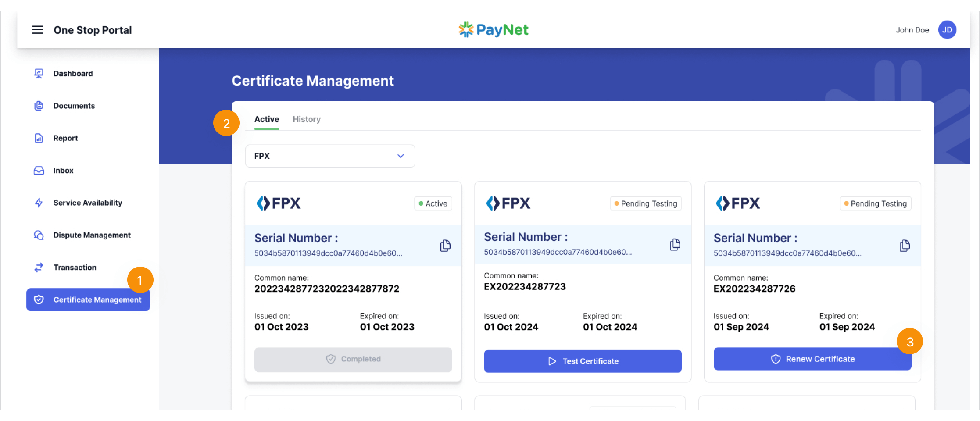The width and height of the screenshot is (980, 421).
Task: Click serial number text on the Active card
Action: (328, 253)
